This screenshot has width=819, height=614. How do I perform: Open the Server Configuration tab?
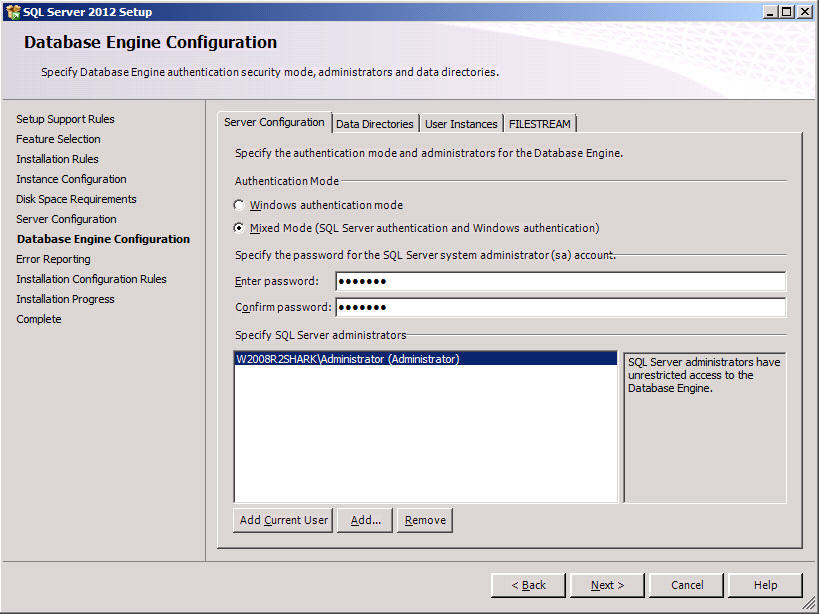click(274, 122)
